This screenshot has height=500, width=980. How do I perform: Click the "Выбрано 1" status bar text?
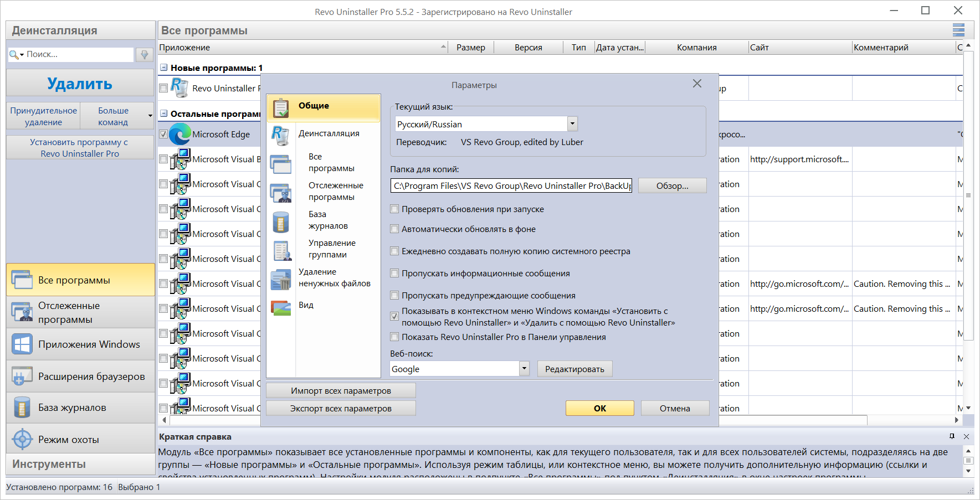pyautogui.click(x=139, y=487)
